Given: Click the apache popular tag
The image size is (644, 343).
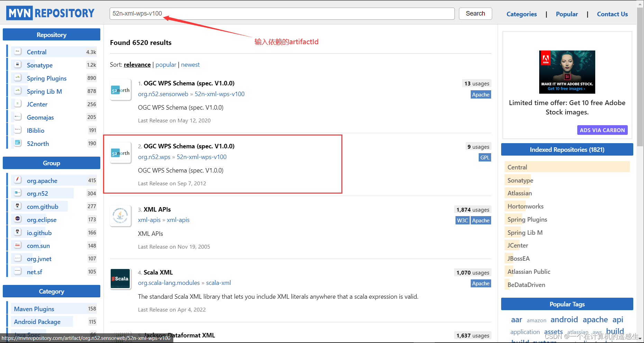Looking at the screenshot, I should click(x=595, y=319).
